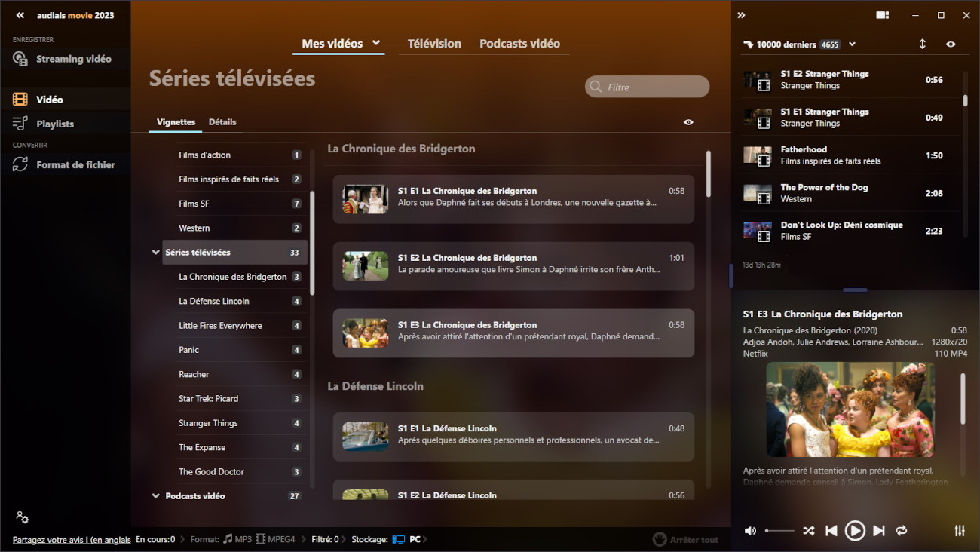Collapse the Séries télévisées tree node
Image resolution: width=980 pixels, height=552 pixels.
(x=155, y=253)
